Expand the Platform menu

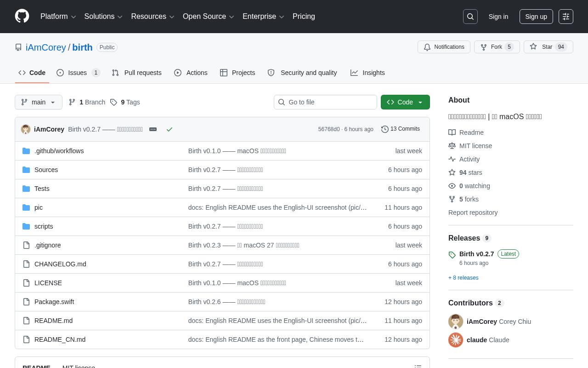58,17
